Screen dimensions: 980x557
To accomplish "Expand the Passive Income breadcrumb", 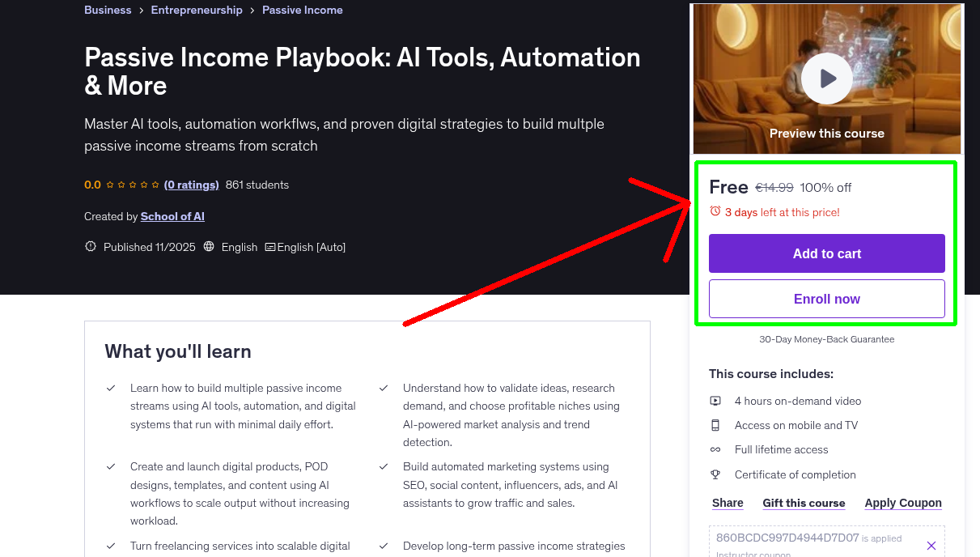I will pyautogui.click(x=303, y=10).
